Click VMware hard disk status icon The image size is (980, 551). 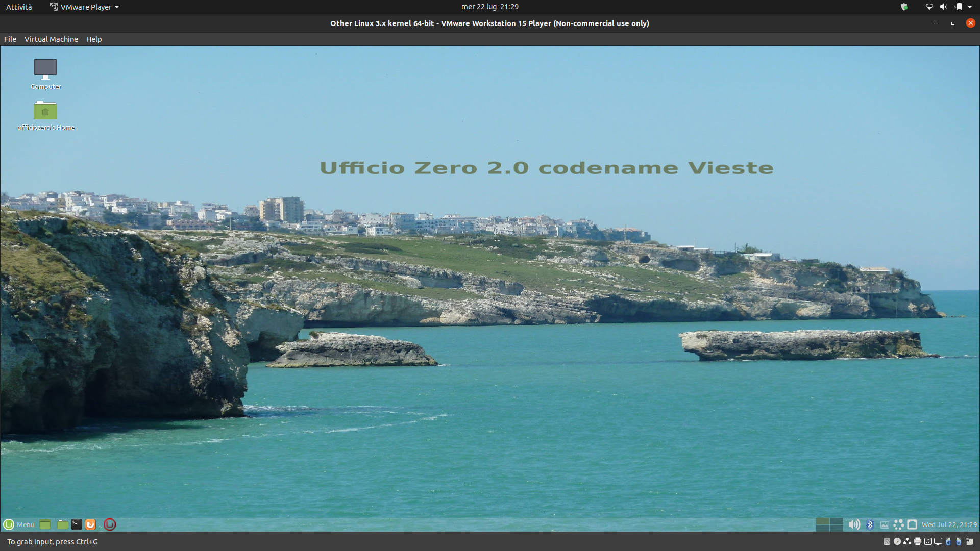(x=887, y=541)
